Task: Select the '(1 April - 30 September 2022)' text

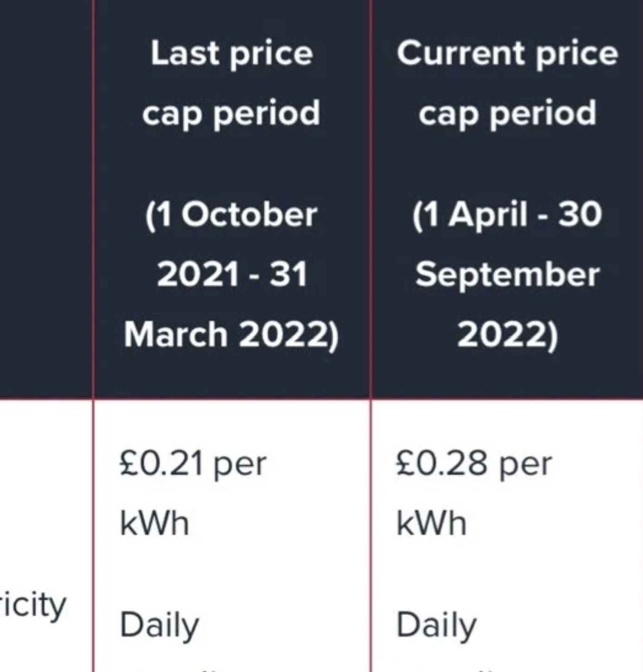Action: click(507, 274)
